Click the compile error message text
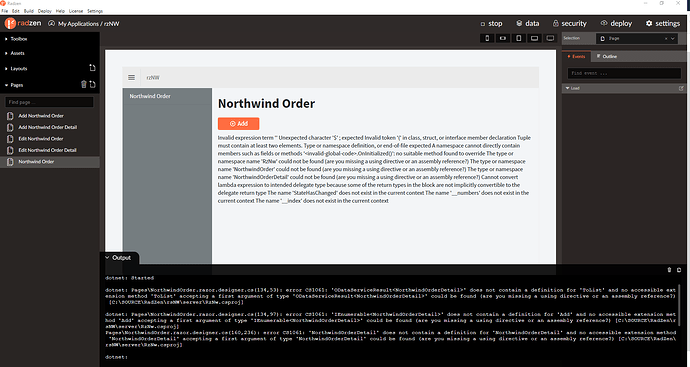Viewport: 690px width, 367px height. 374,169
